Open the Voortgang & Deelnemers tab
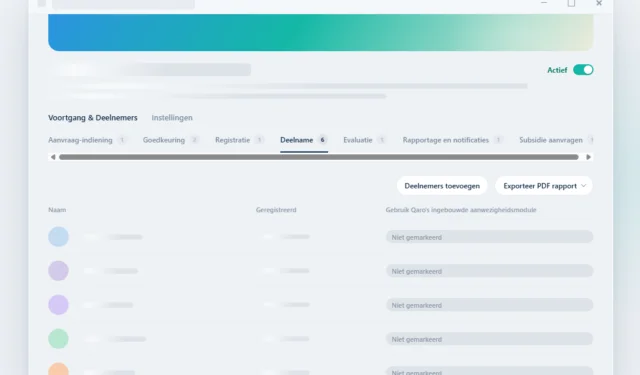 [x=93, y=118]
